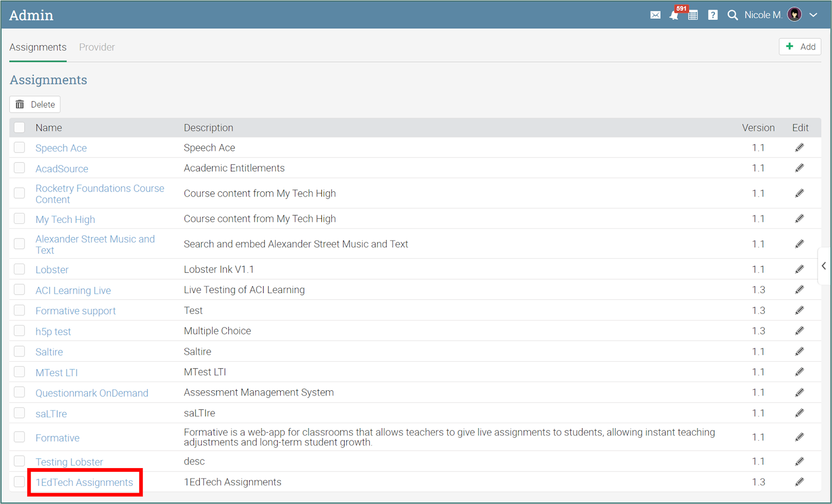The width and height of the screenshot is (832, 504).
Task: Open the 1EdTech Assignments link
Action: pyautogui.click(x=84, y=482)
